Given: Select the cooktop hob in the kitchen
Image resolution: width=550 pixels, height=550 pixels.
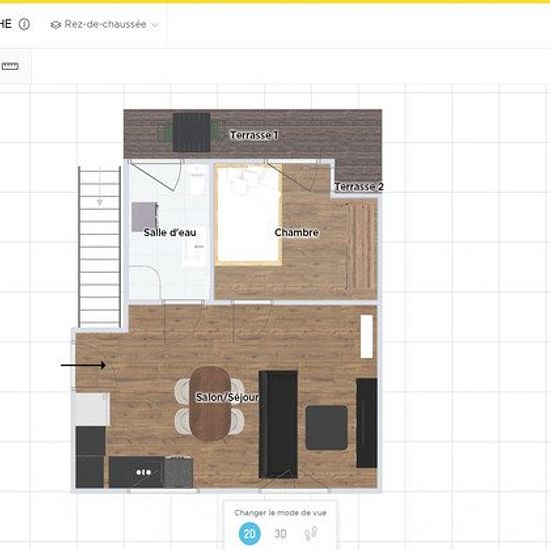Looking at the screenshot, I should 136,472.
